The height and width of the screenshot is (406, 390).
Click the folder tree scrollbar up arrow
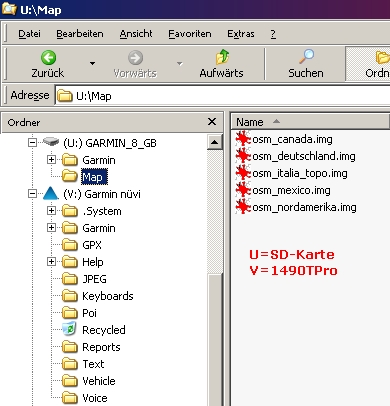(214, 142)
